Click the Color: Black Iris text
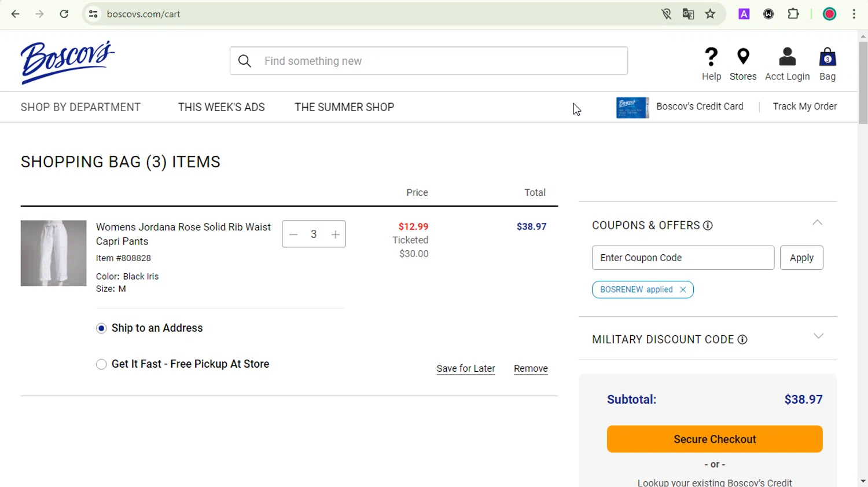 [127, 276]
